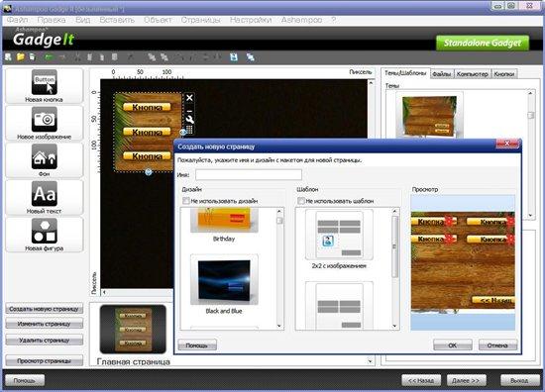Click themes panel scroll up arrow
The height and width of the screenshot is (392, 545).
[530, 93]
